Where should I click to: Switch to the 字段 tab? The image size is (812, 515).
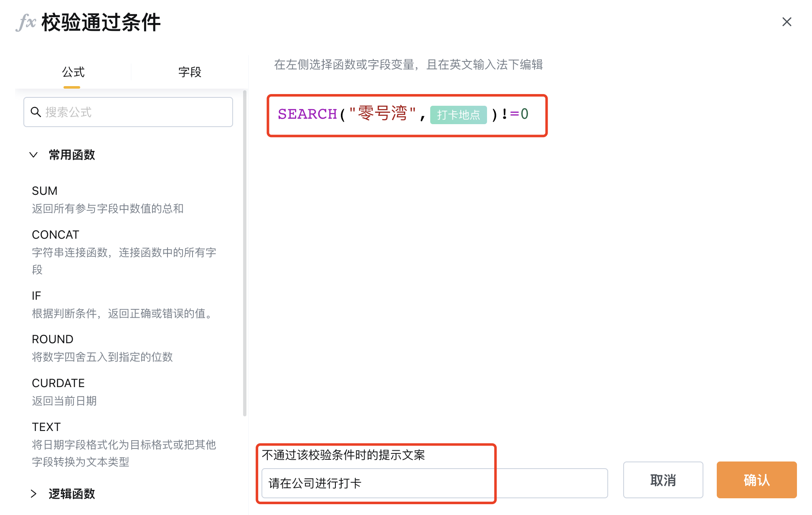190,72
